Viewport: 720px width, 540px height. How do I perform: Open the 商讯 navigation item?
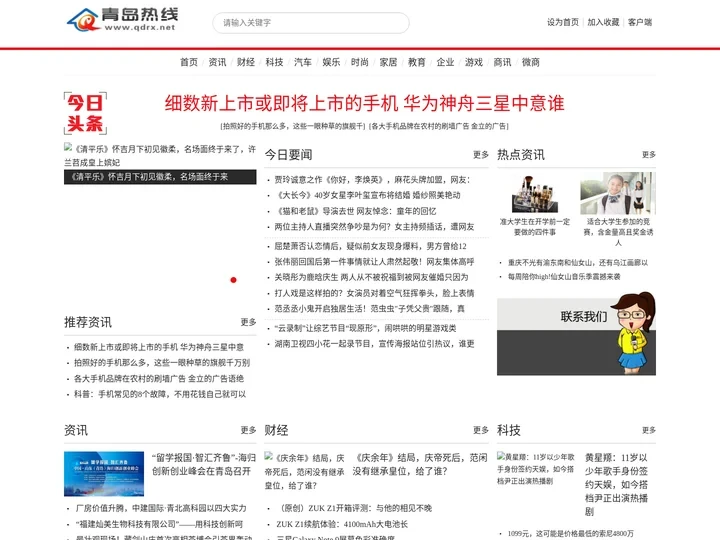point(502,62)
